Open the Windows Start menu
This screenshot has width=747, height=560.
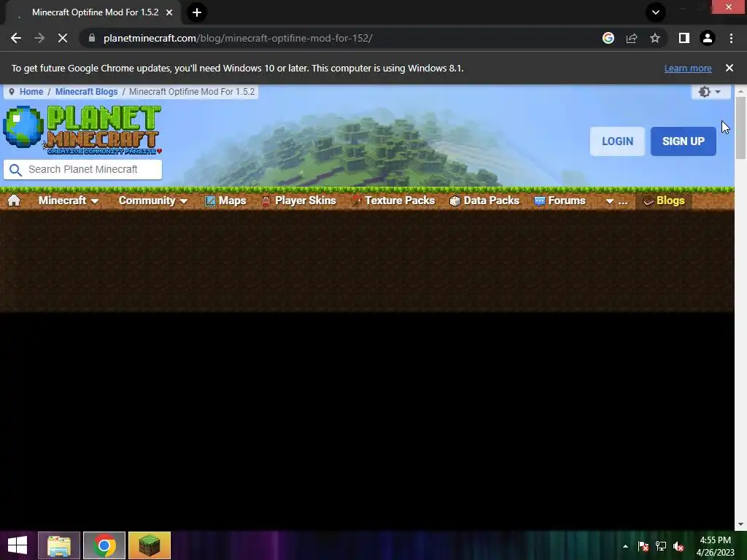coord(18,545)
